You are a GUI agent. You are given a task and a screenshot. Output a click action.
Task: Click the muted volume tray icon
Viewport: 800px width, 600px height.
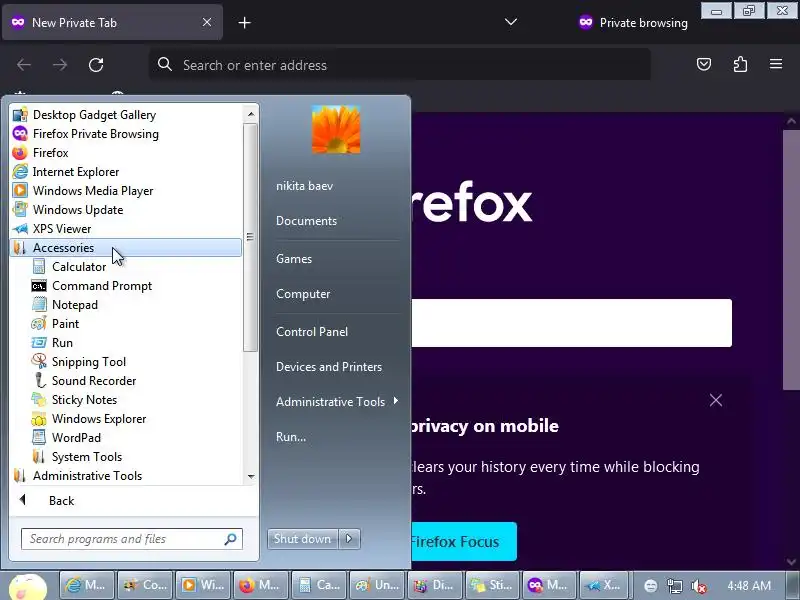(x=698, y=586)
